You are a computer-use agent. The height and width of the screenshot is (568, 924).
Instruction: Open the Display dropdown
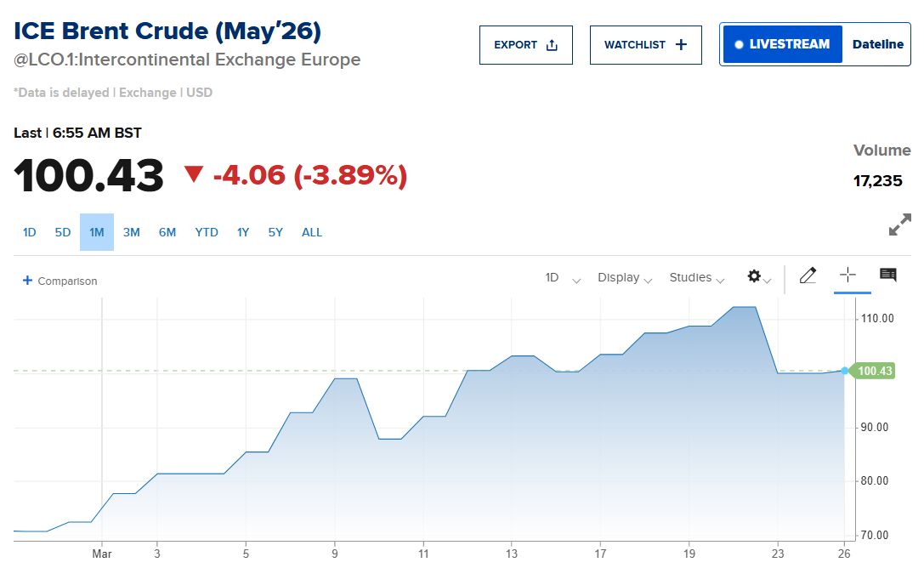pyautogui.click(x=625, y=277)
